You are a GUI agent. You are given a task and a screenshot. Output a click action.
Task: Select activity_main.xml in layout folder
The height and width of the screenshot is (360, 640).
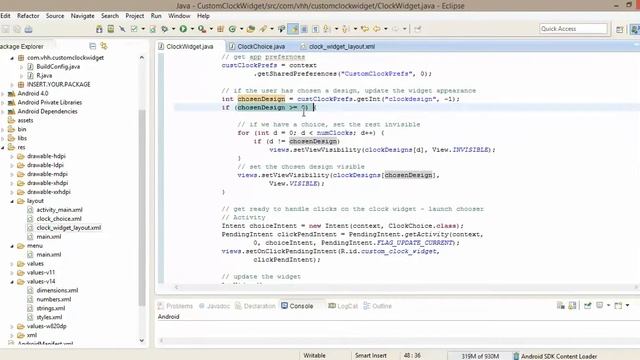[59, 210]
